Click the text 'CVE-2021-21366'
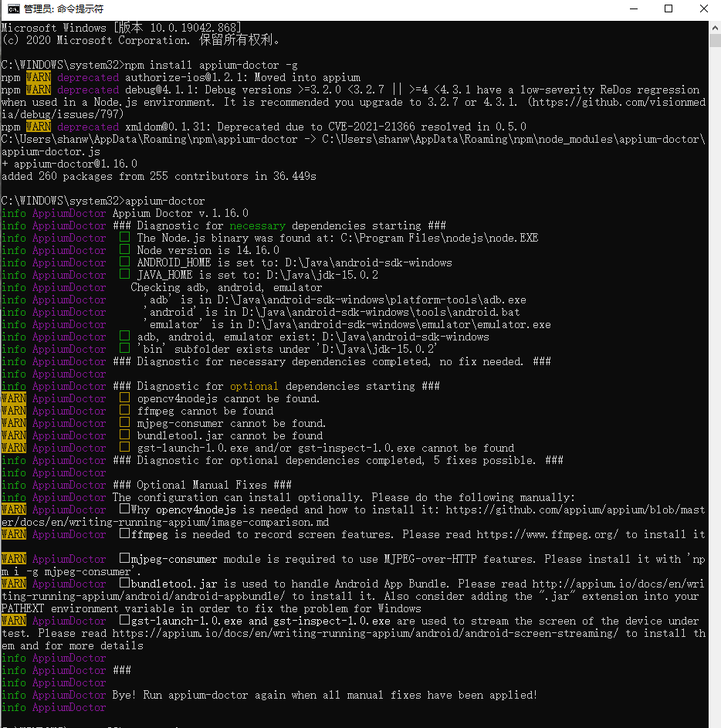Image resolution: width=721 pixels, height=728 pixels. coord(371,127)
